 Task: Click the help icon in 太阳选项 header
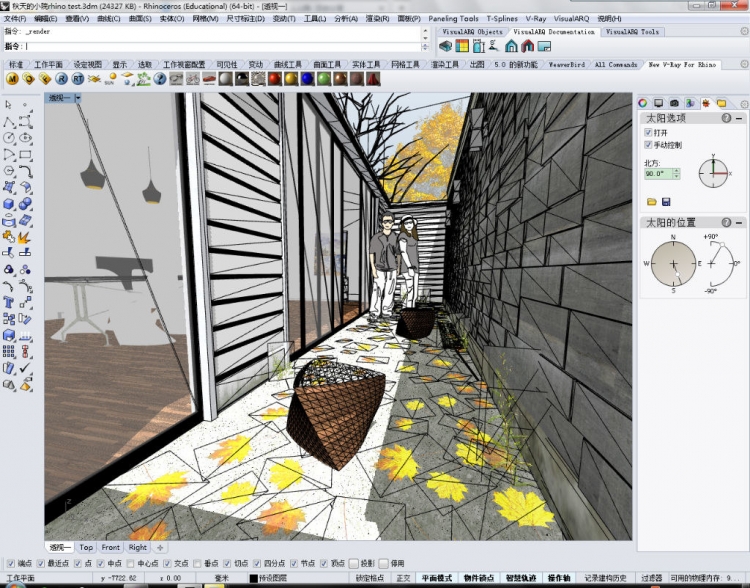pos(727,118)
